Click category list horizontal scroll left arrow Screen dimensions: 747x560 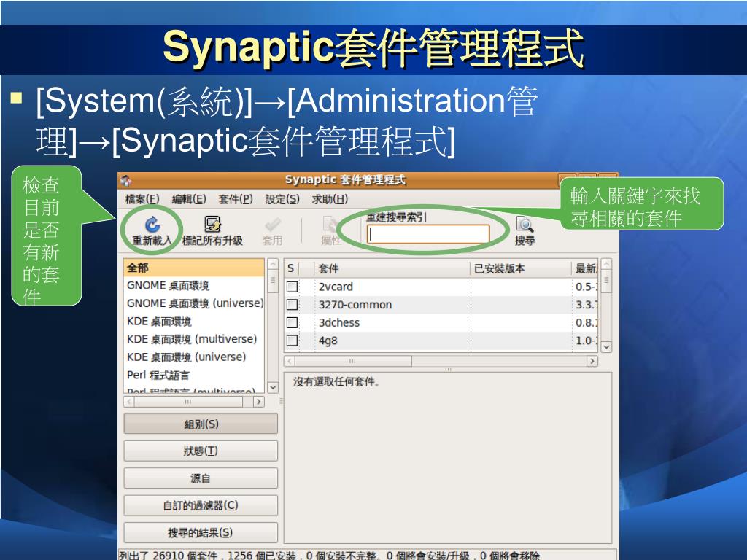tap(128, 402)
